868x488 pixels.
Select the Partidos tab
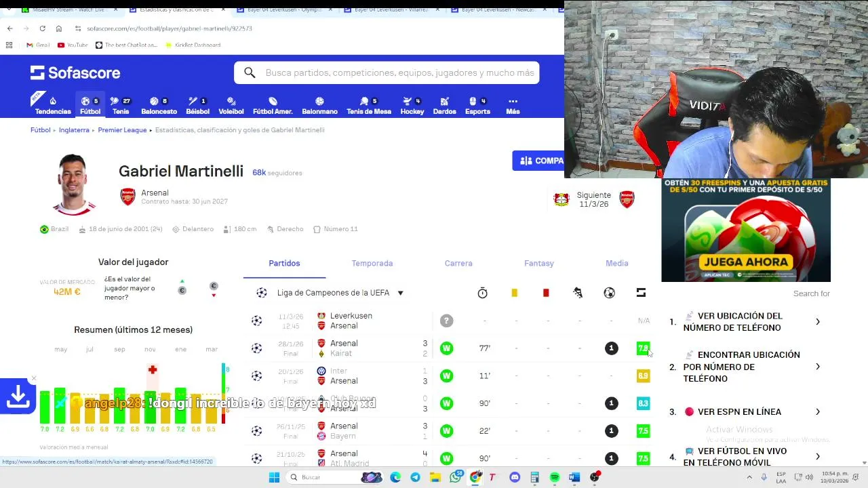coord(284,263)
